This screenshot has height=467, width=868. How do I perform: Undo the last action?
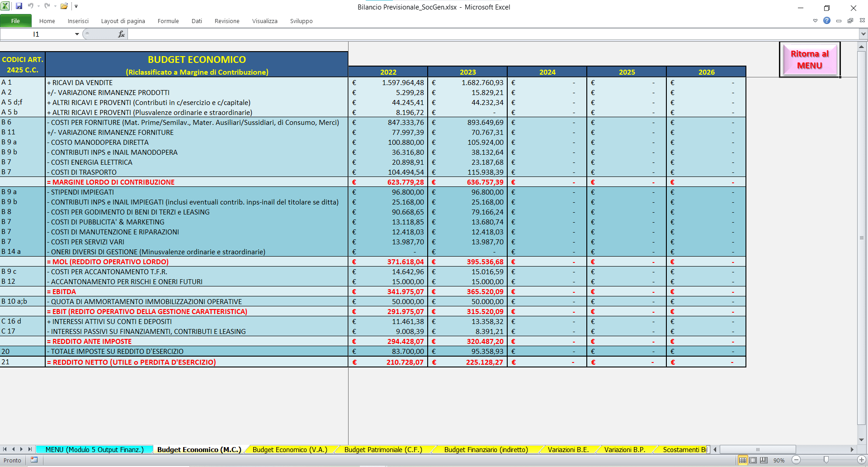click(x=31, y=6)
